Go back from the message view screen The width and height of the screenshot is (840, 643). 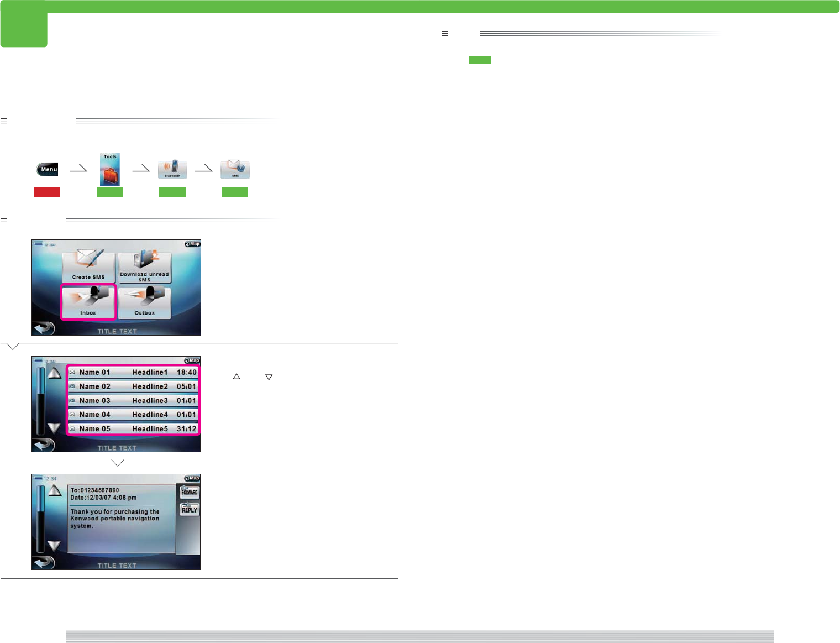(x=44, y=563)
